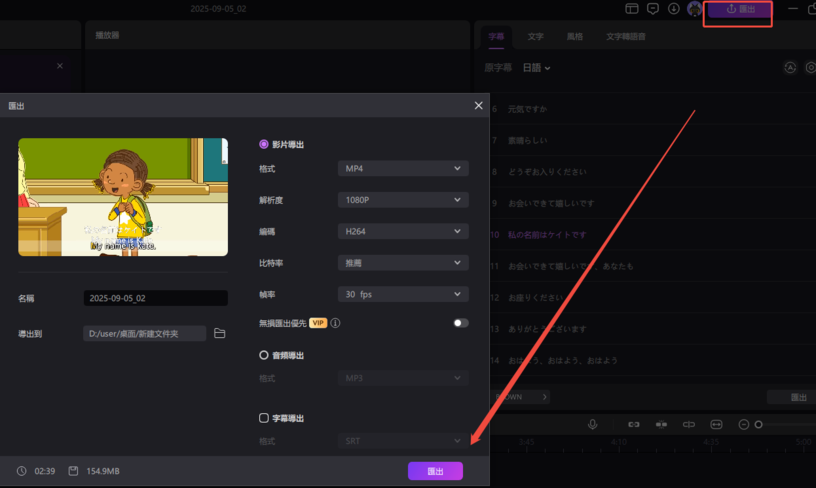Click the microphone icon above the timeline
Image resolution: width=816 pixels, height=488 pixels.
coord(592,425)
